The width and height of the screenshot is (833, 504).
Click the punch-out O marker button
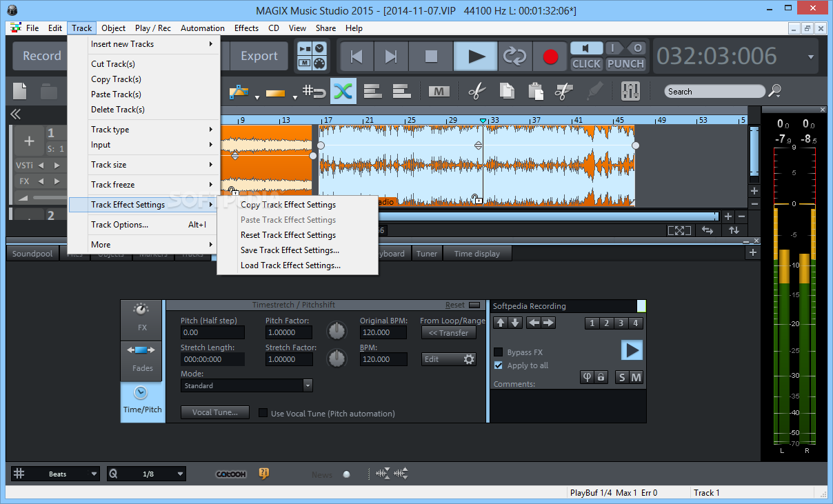[637, 48]
